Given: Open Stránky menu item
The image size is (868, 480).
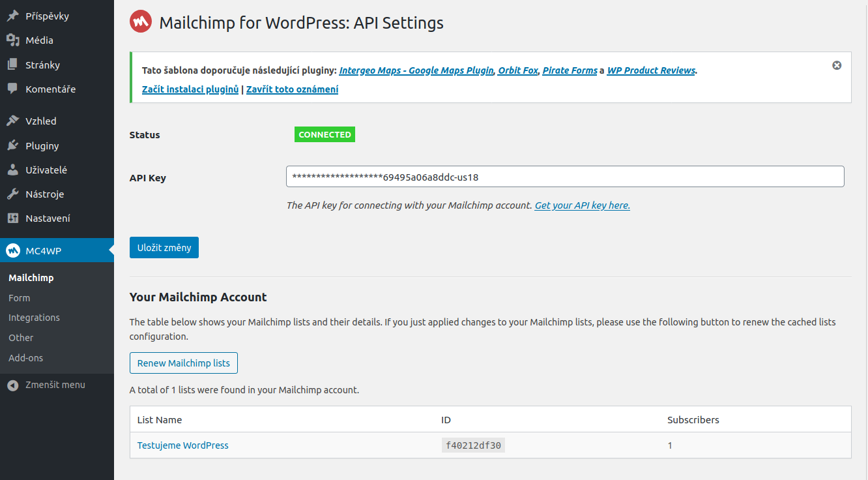Looking at the screenshot, I should (x=57, y=65).
